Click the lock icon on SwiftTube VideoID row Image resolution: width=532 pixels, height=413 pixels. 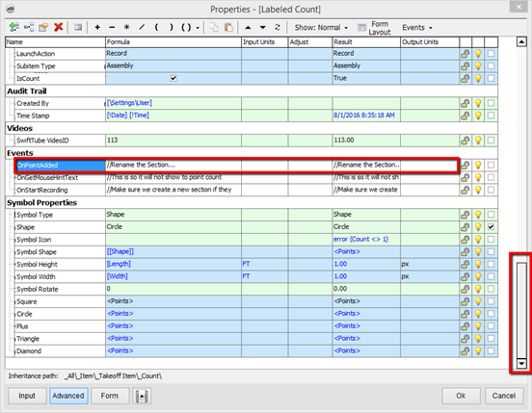pyautogui.click(x=465, y=141)
